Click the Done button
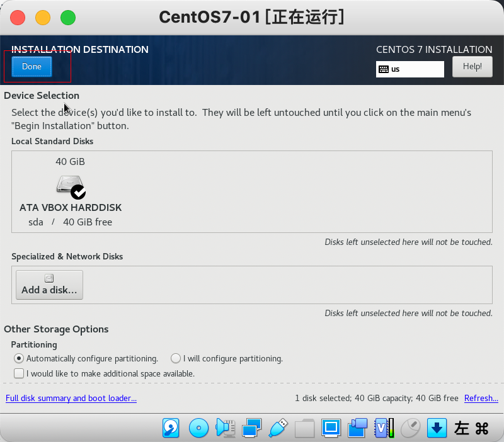 coord(31,67)
